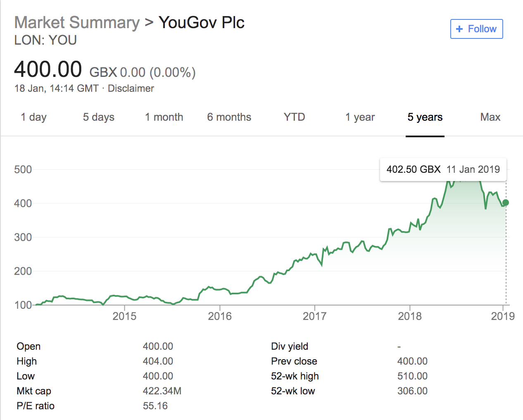Image resolution: width=523 pixels, height=420 pixels.
Task: Switch to the Max range tab
Action: pos(490,117)
